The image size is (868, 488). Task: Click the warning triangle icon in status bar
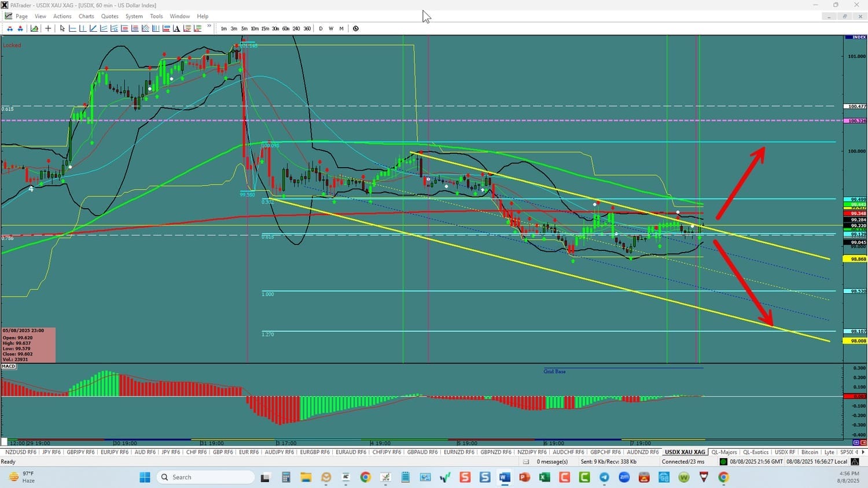pos(855,462)
